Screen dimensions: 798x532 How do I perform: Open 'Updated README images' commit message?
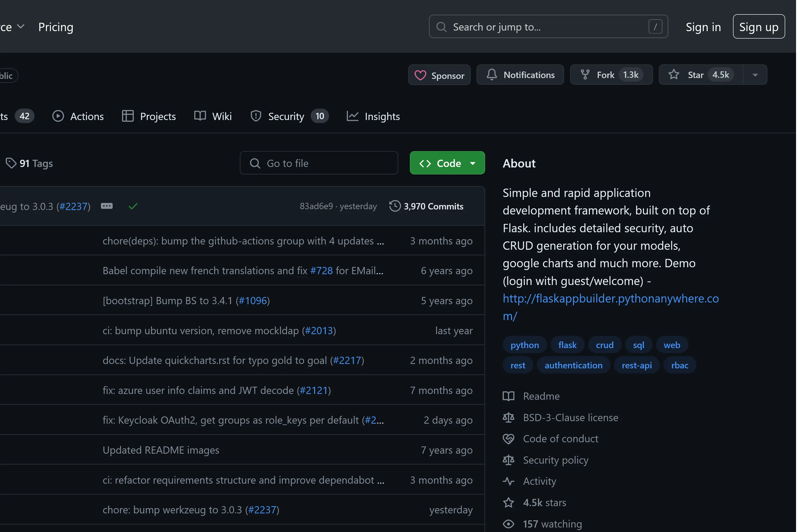point(161,450)
